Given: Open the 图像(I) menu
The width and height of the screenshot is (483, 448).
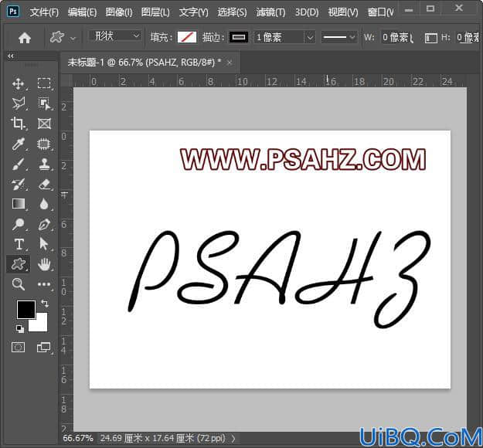Looking at the screenshot, I should (x=119, y=12).
